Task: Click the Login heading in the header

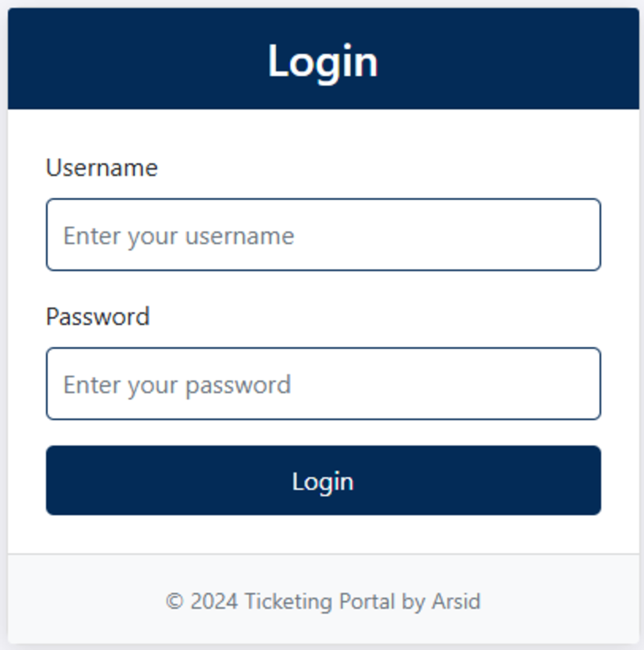Action: point(323,61)
